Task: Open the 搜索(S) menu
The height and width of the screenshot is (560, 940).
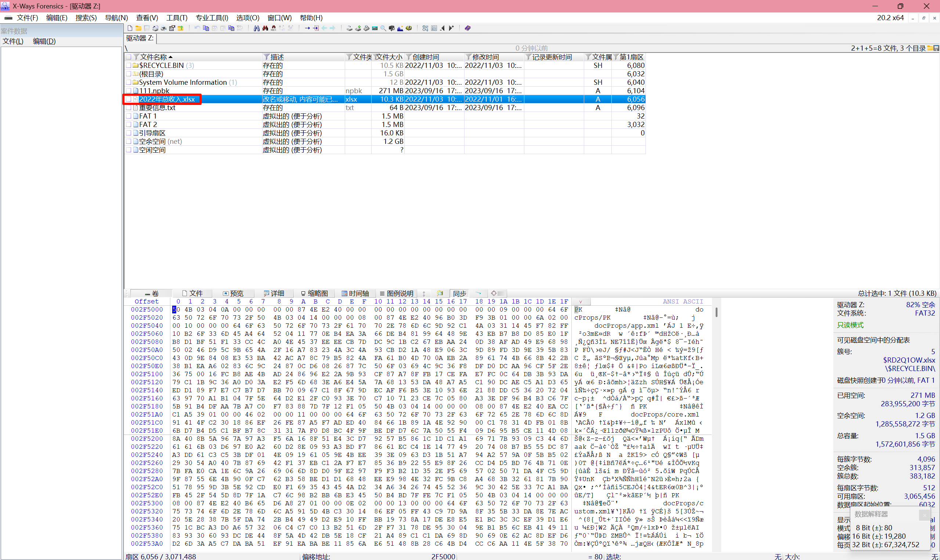Action: click(x=86, y=18)
